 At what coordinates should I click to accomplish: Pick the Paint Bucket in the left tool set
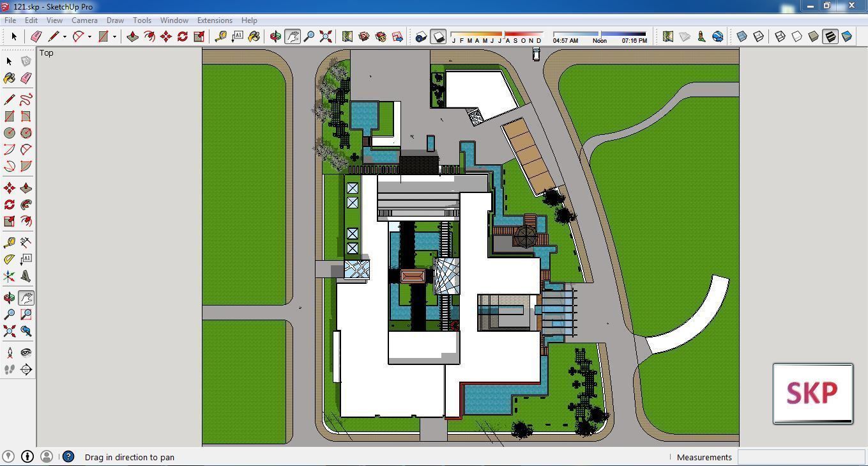[x=10, y=78]
